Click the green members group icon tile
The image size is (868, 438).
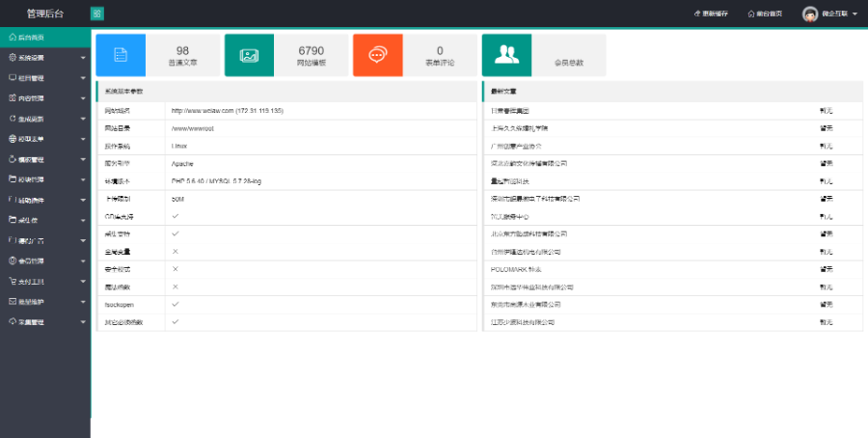click(x=505, y=55)
